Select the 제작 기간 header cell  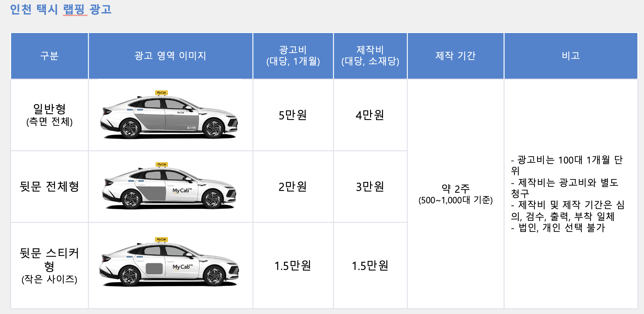[455, 56]
